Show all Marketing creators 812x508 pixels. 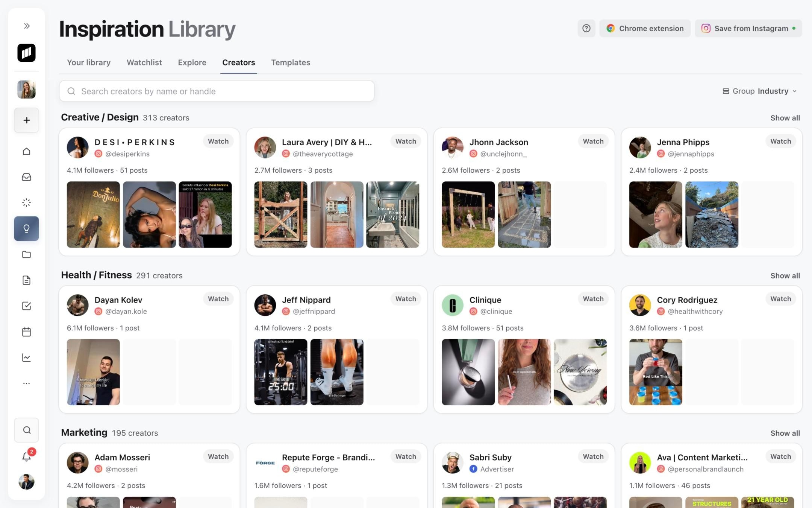pyautogui.click(x=785, y=433)
